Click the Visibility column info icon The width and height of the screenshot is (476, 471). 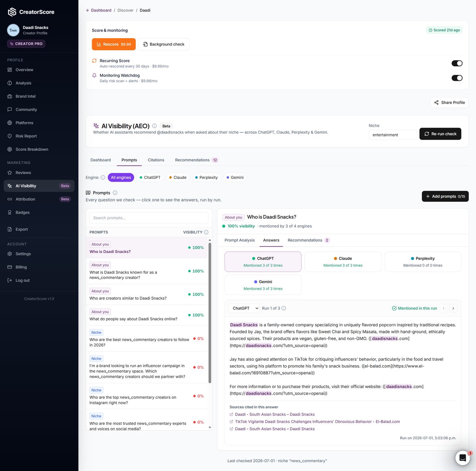[x=206, y=232]
